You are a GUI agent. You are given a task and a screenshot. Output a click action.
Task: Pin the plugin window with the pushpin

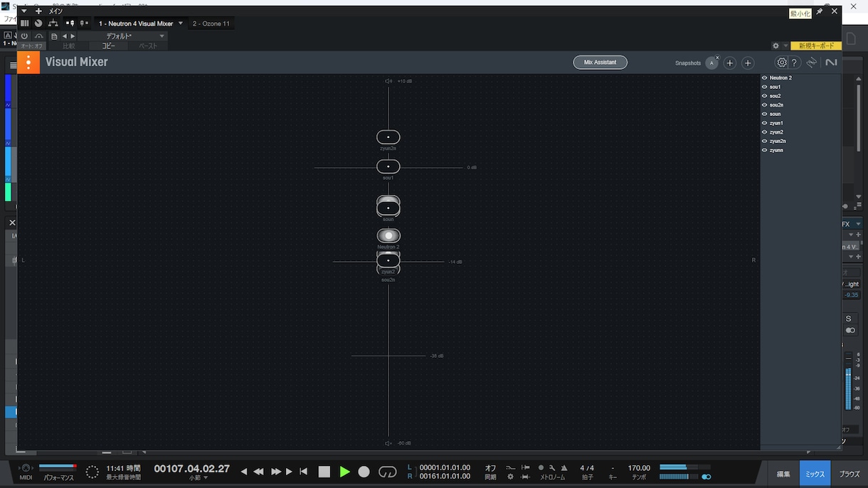(x=820, y=11)
